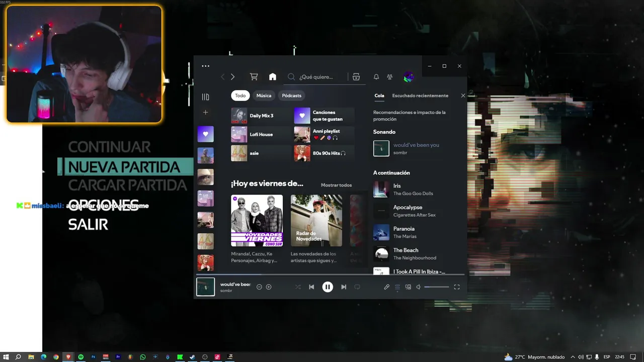Open Liked Songs heart in sidebar
This screenshot has height=362, width=644.
[x=206, y=134]
